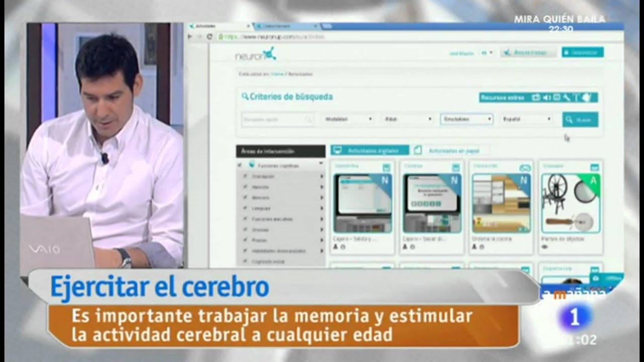
Task: Close the Actividades browser tab
Action: pyautogui.click(x=248, y=26)
